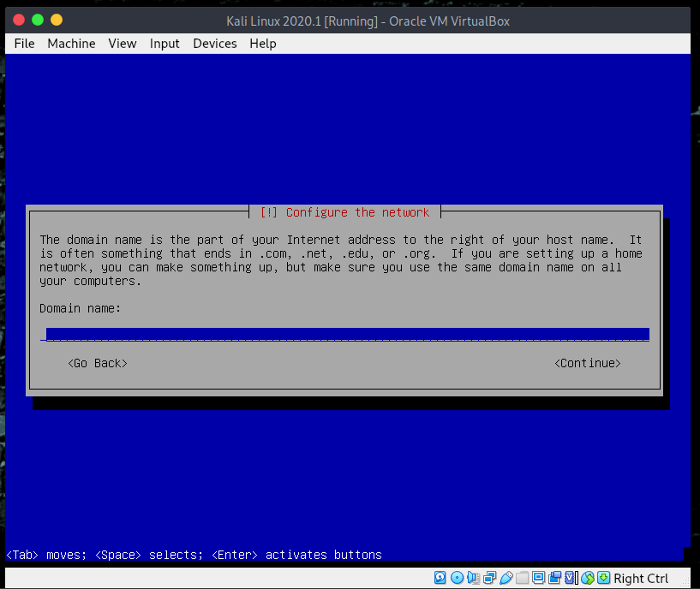Click the recording status icon
Screen dimensions: 700x589
[x=555, y=578]
